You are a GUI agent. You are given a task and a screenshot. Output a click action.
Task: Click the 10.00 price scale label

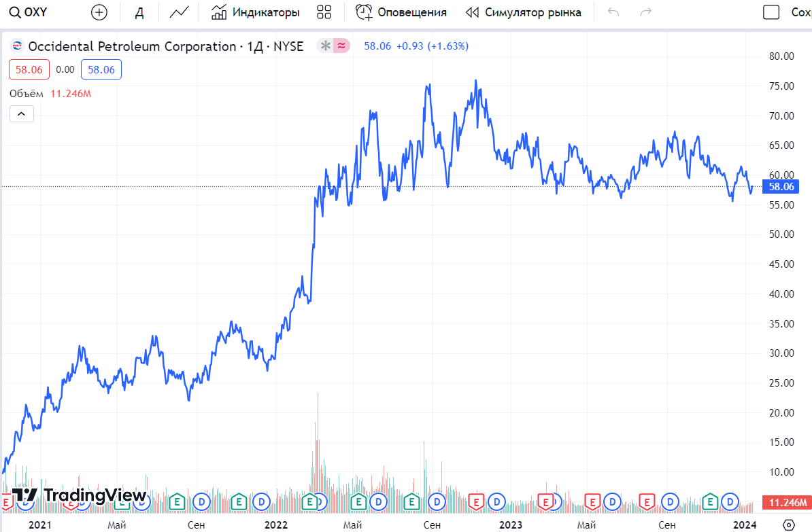781,472
